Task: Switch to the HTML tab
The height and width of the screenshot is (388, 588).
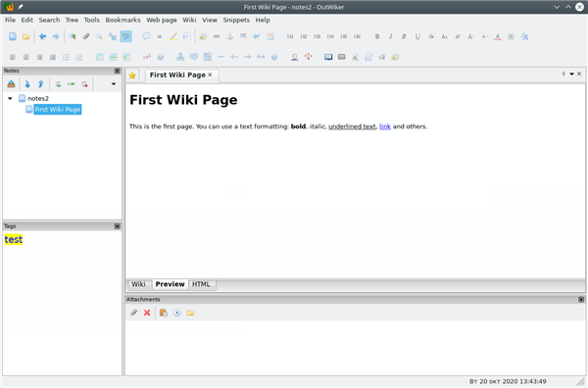Action: (x=201, y=284)
